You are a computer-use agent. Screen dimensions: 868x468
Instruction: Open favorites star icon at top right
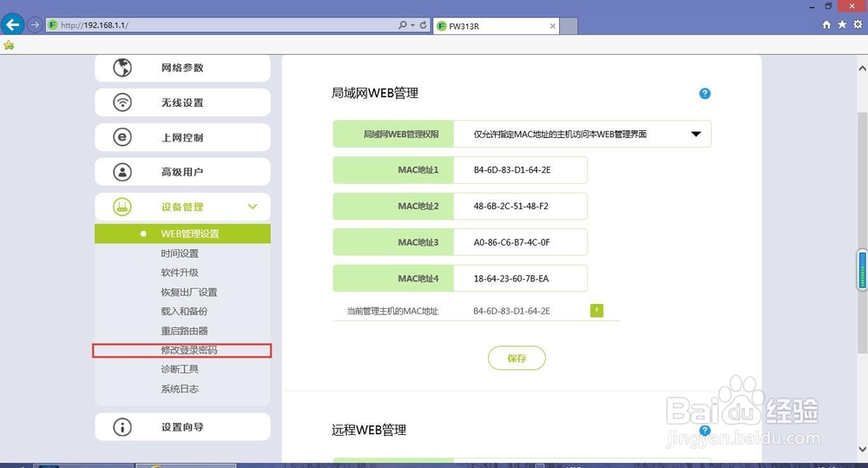842,24
